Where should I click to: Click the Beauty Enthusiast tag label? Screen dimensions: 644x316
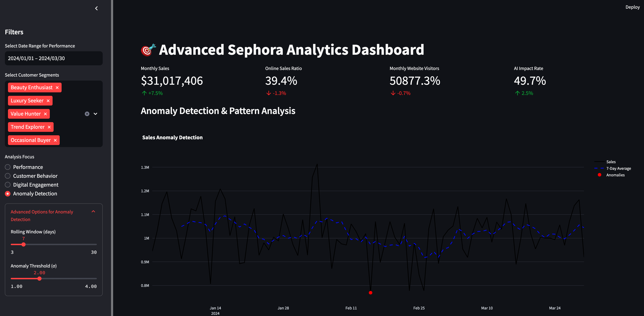tap(32, 88)
